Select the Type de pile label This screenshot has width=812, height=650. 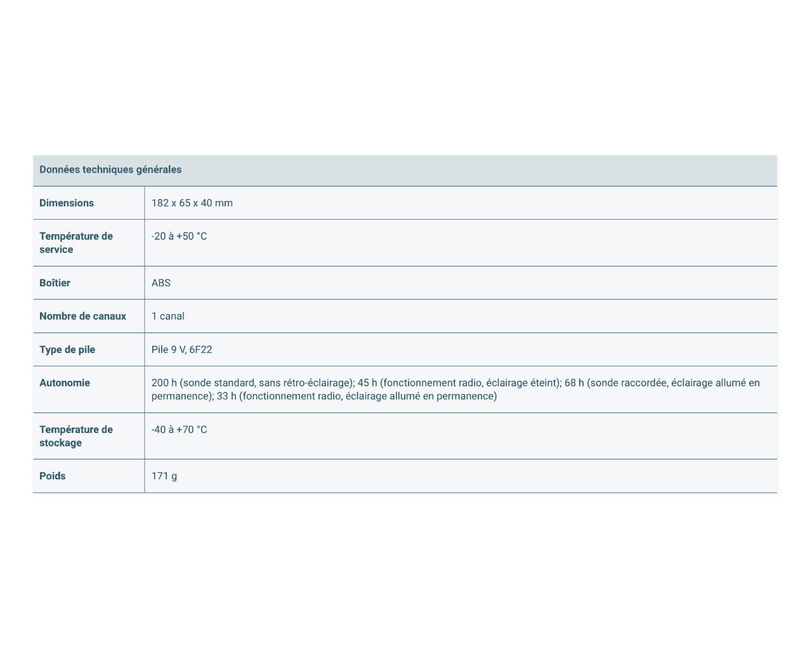click(x=67, y=350)
